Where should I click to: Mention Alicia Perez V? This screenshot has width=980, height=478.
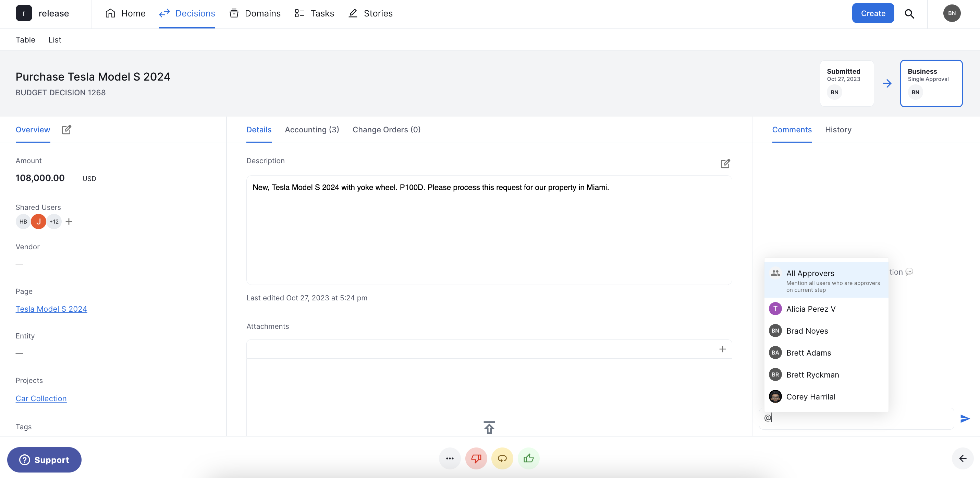(826, 309)
